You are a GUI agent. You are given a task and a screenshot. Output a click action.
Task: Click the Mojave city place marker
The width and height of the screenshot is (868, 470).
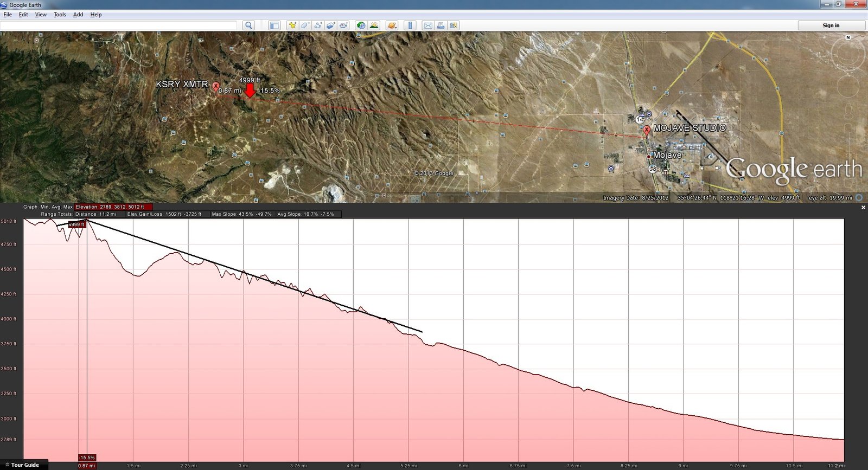(x=649, y=156)
